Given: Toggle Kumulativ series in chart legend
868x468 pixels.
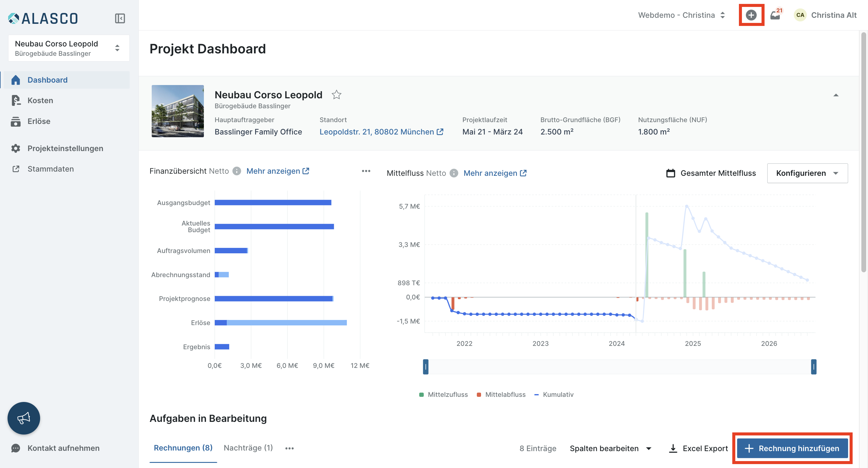Looking at the screenshot, I should [x=554, y=394].
